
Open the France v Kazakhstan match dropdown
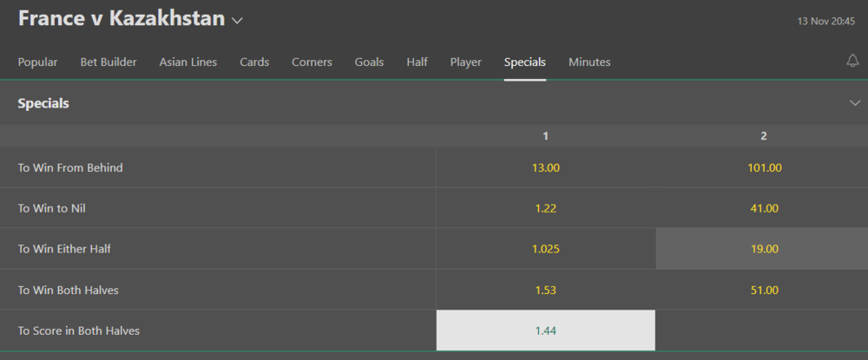tap(237, 20)
